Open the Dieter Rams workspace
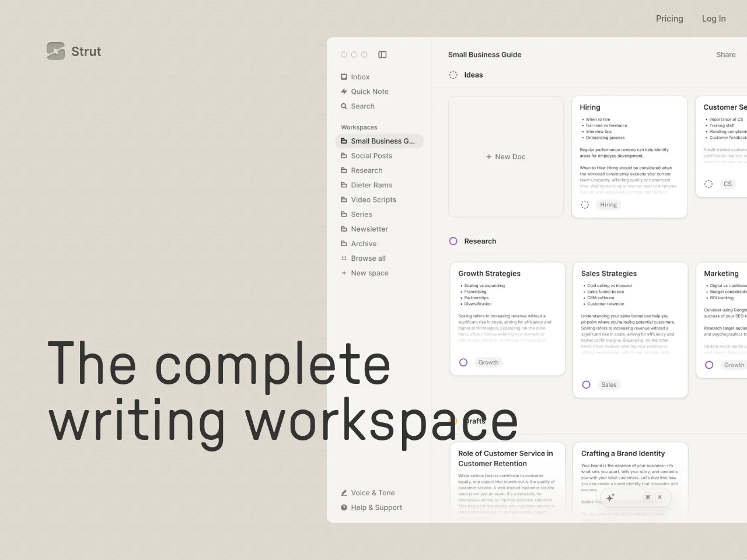 point(371,185)
